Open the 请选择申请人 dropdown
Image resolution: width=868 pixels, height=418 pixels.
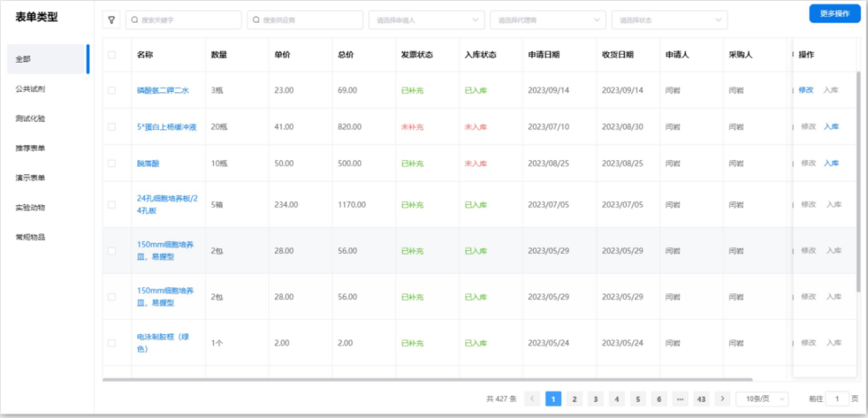[x=426, y=20]
